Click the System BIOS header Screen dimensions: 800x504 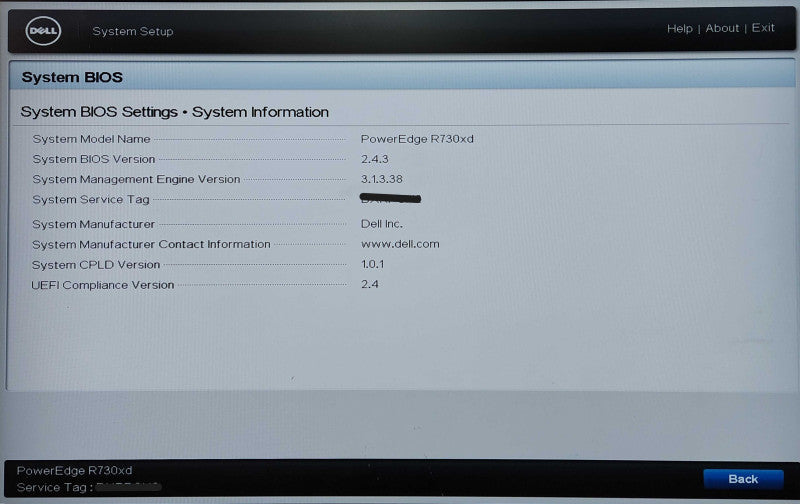pos(72,77)
